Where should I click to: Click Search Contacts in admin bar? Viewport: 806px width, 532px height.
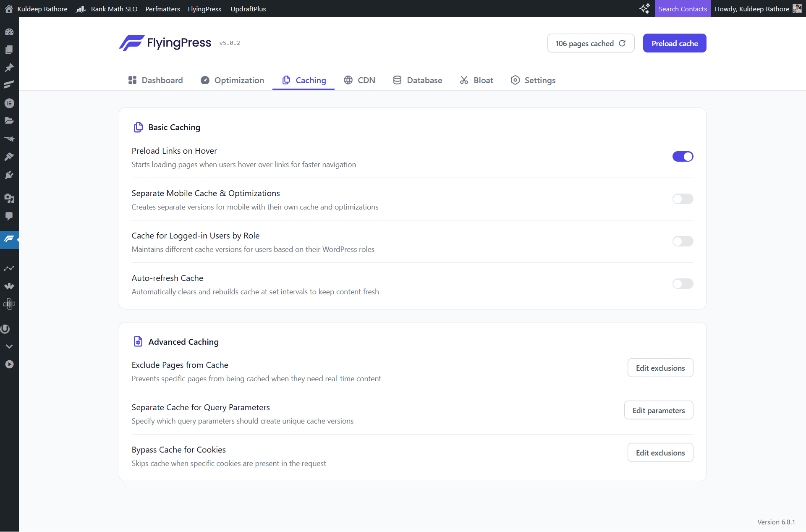tap(683, 9)
